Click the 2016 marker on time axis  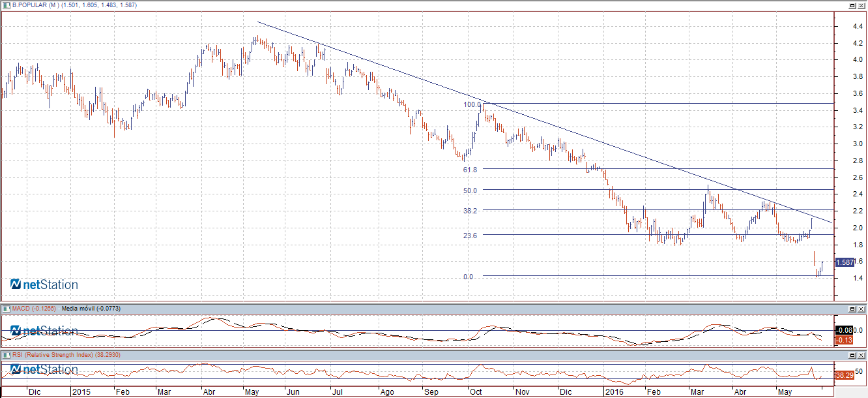(x=615, y=393)
